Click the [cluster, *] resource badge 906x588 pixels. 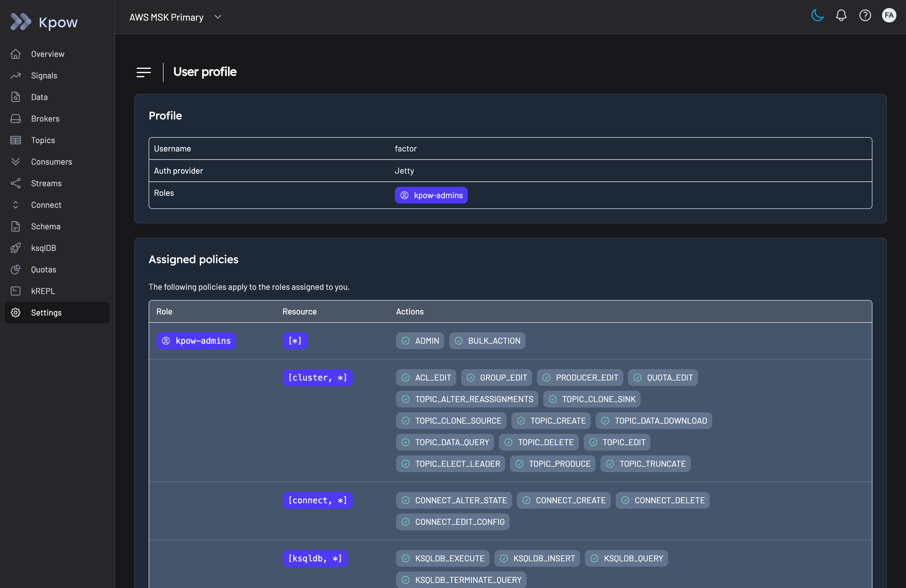coord(317,378)
